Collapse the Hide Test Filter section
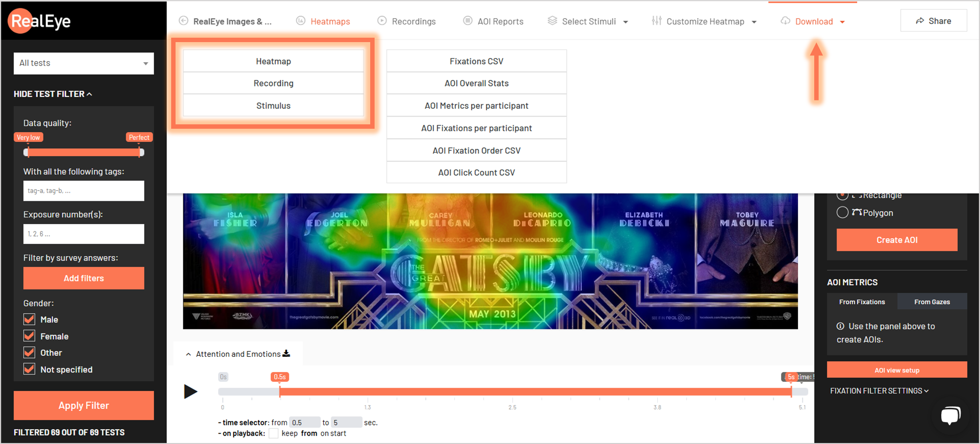 point(53,93)
